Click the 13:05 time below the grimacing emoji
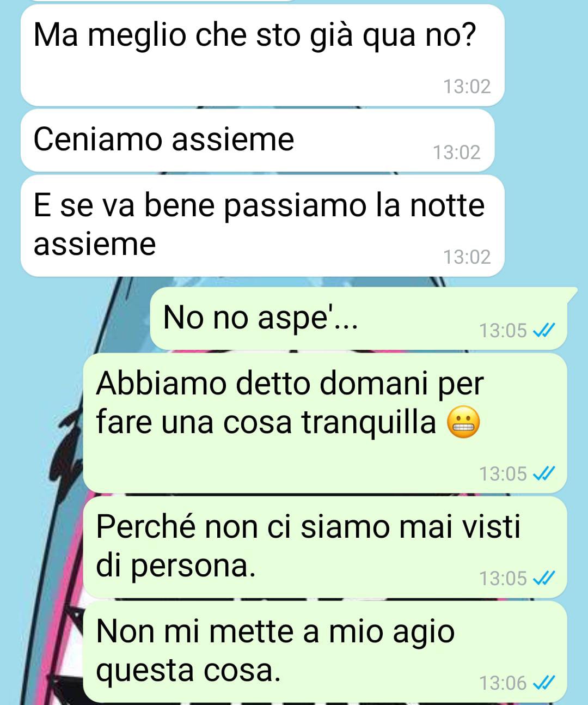Viewport: 588px width, 705px height. coord(503,473)
